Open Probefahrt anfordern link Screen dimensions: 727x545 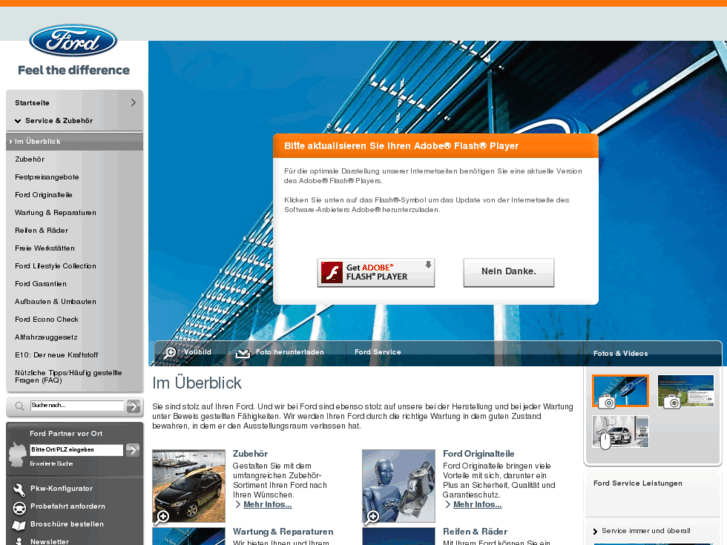68,507
